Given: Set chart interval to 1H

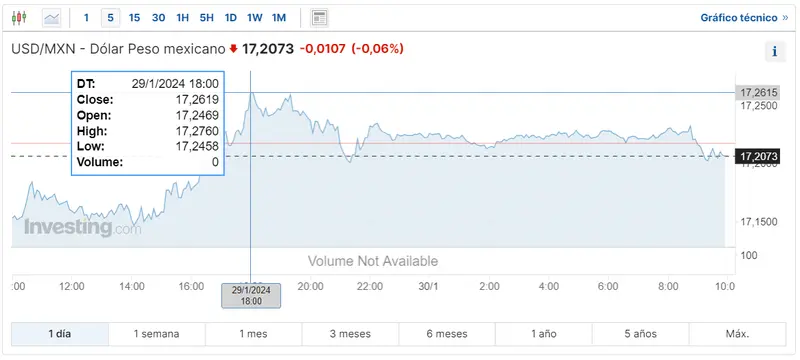Looking at the screenshot, I should [182, 18].
